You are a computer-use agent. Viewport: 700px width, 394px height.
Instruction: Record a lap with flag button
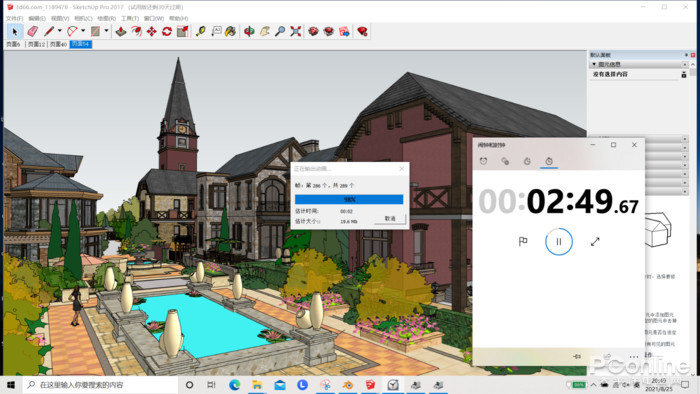[523, 241]
